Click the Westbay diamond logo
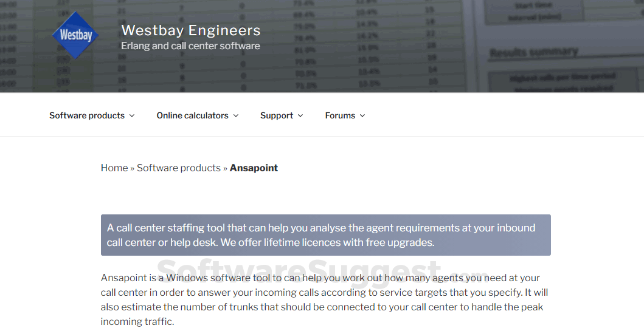The image size is (644, 331). [x=75, y=35]
